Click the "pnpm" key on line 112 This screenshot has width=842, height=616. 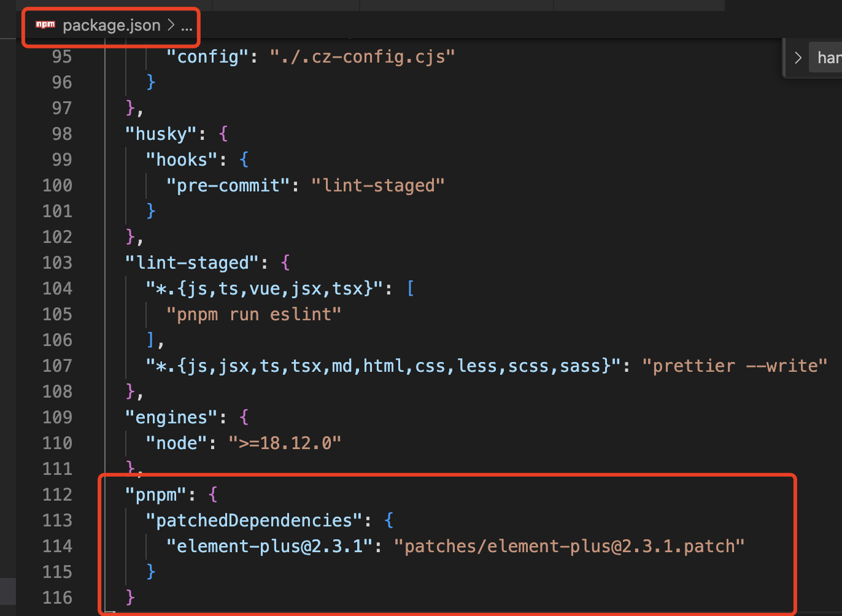pos(156,495)
